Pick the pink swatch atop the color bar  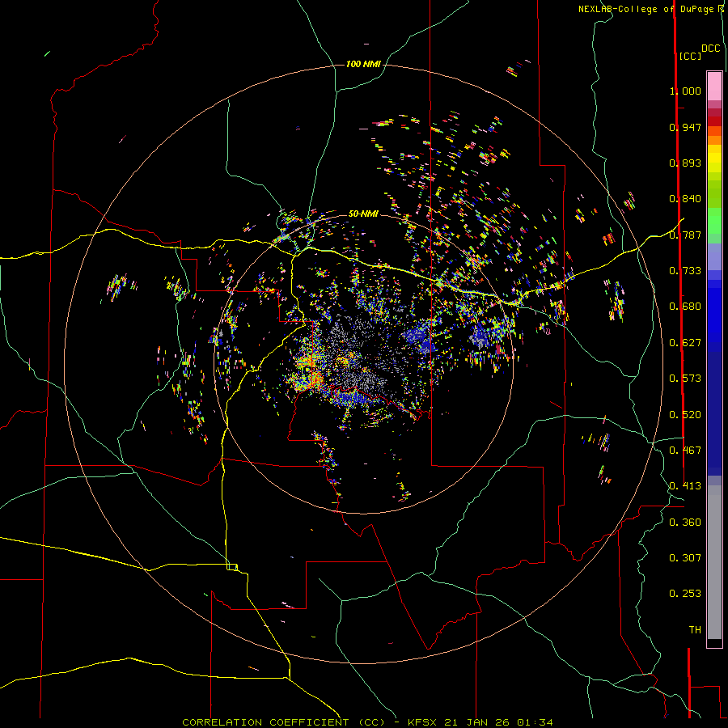coord(714,87)
